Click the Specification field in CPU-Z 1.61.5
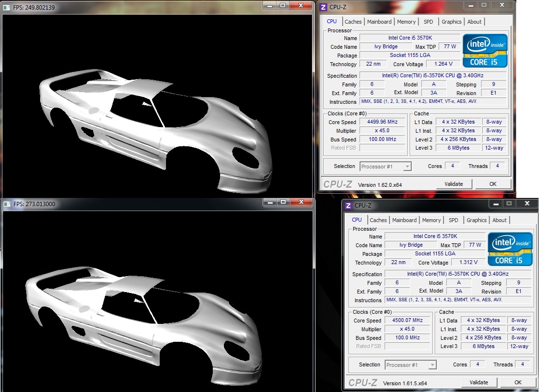The image size is (539, 392). 457,274
